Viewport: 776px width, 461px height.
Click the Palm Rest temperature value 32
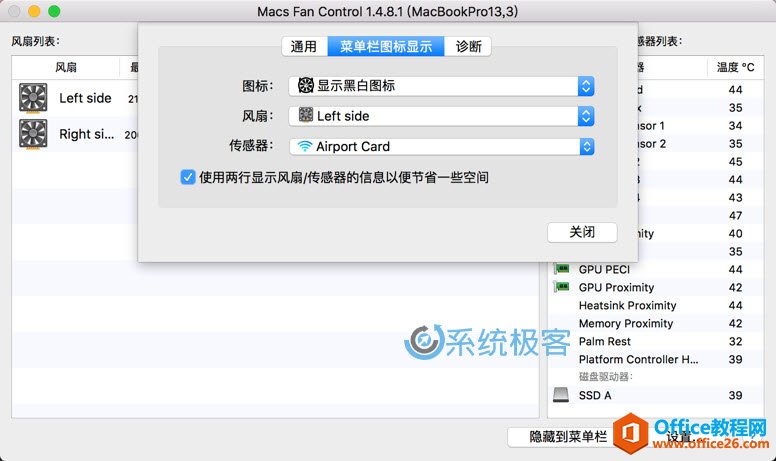(x=735, y=341)
